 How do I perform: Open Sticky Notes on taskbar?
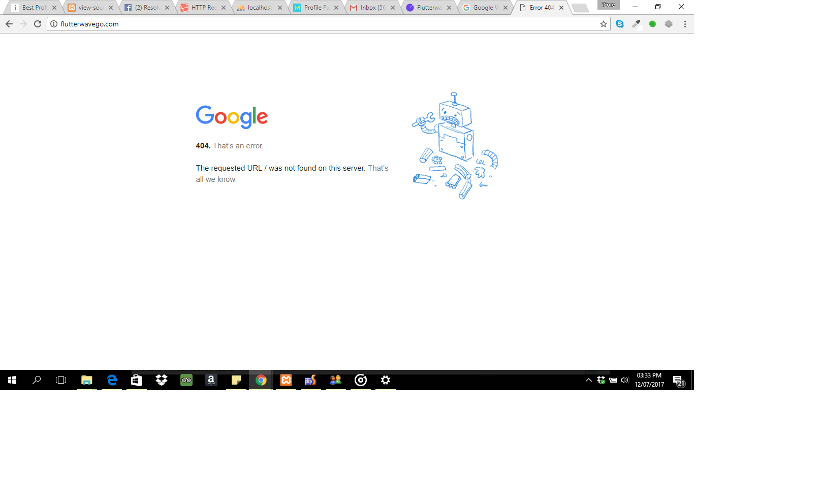236,380
